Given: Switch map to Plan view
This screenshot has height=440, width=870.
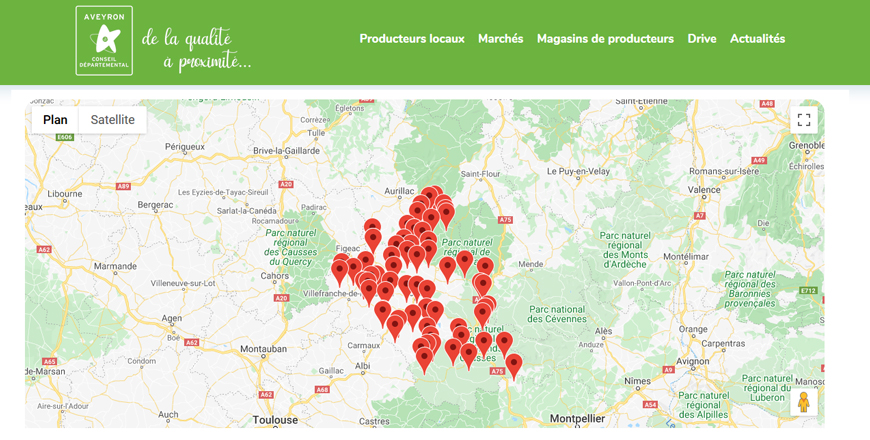Looking at the screenshot, I should click(x=55, y=120).
